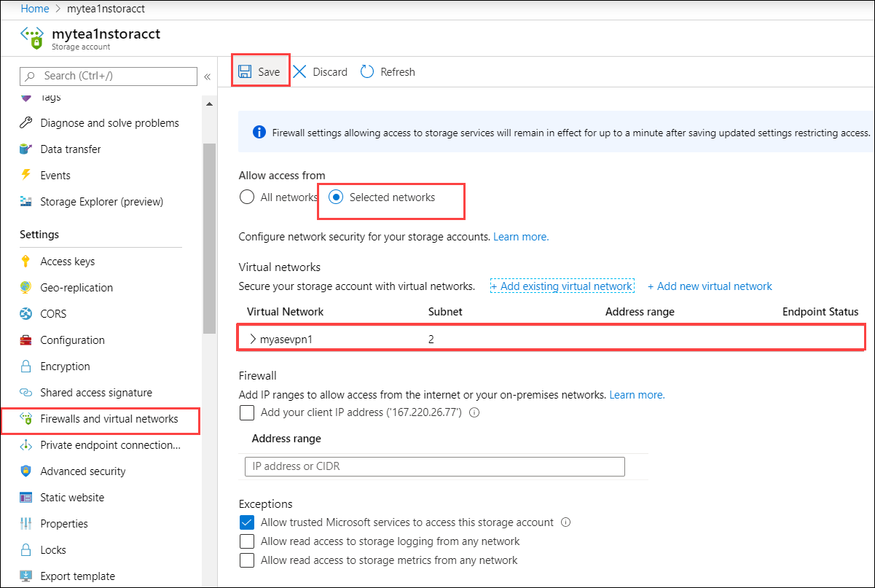Click the Subnet column header
The image size is (875, 588).
coord(445,312)
